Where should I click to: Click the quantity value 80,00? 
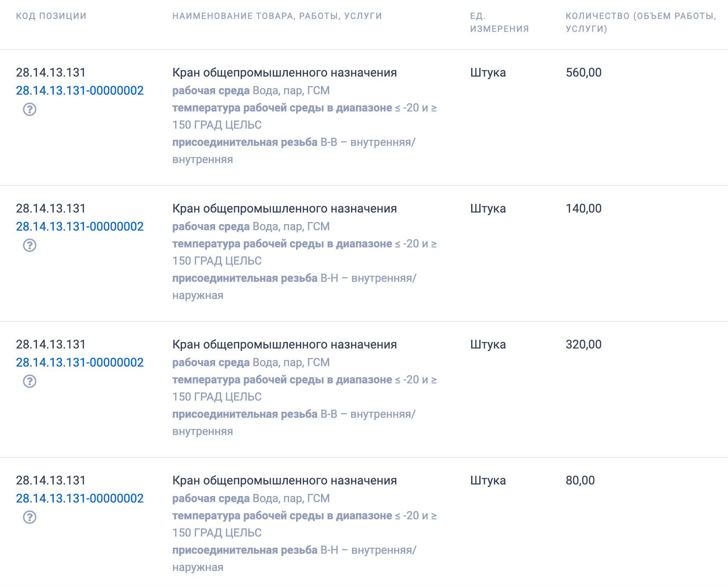(580, 481)
